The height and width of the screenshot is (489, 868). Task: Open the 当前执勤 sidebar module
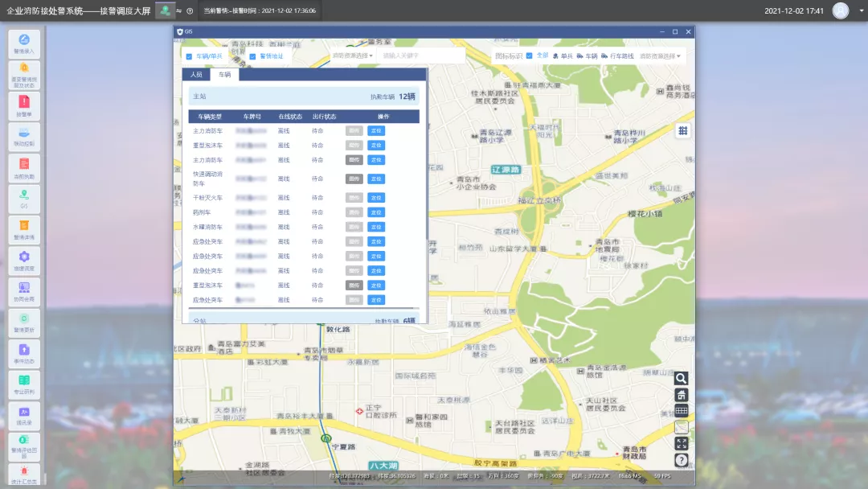(24, 168)
